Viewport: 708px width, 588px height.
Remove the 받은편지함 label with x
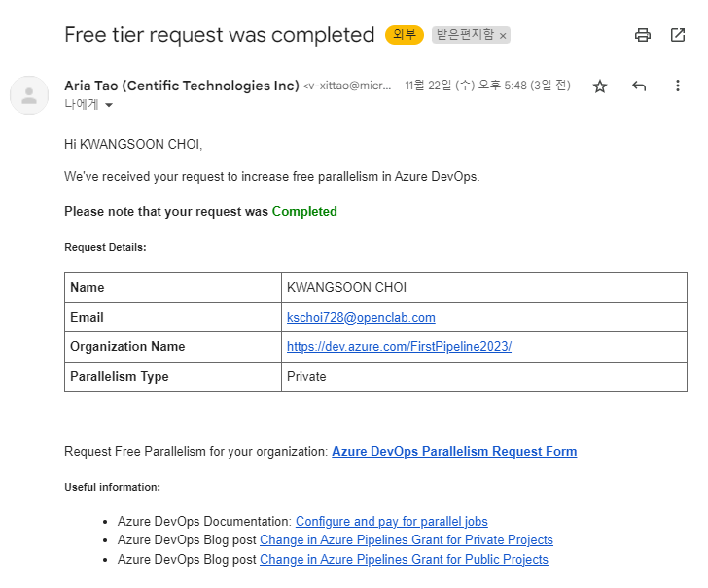click(503, 36)
